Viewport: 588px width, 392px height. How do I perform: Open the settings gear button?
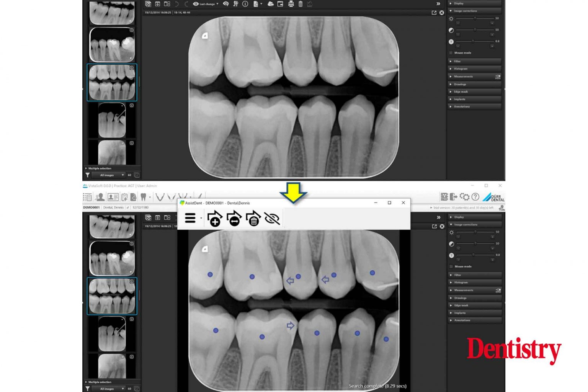[x=465, y=197]
